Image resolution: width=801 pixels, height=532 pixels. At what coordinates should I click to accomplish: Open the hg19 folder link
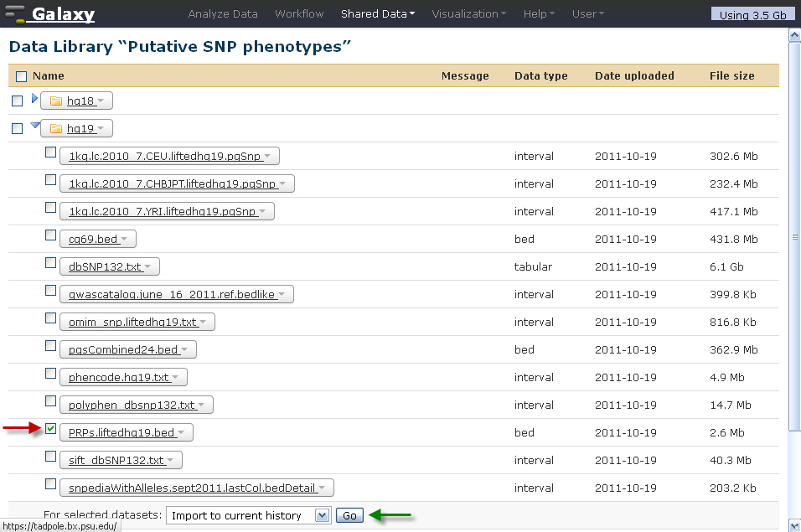click(80, 129)
